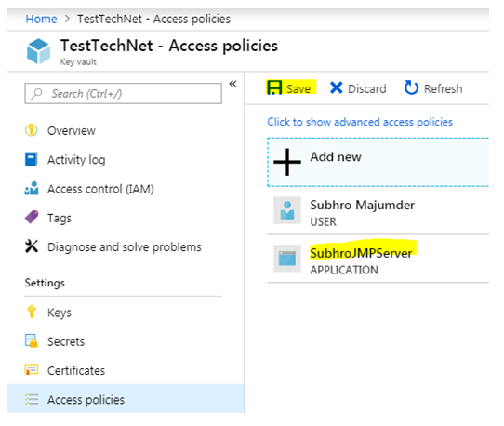
Task: Click the Save floppy disk icon
Action: coord(274,87)
